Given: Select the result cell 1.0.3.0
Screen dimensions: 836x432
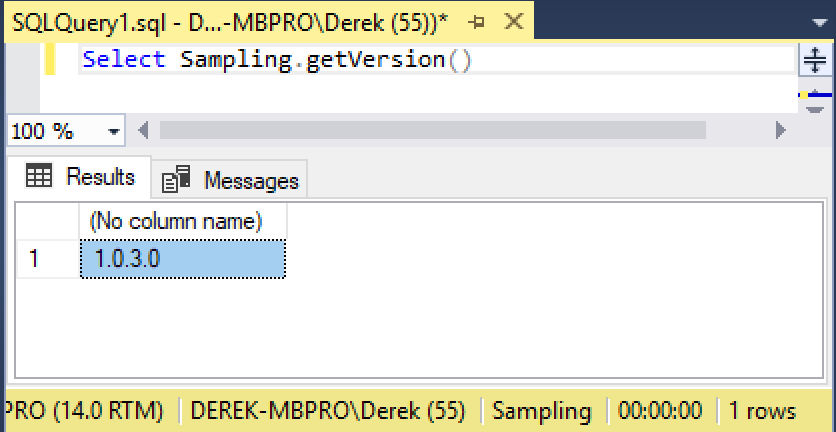Looking at the screenshot, I should click(183, 259).
